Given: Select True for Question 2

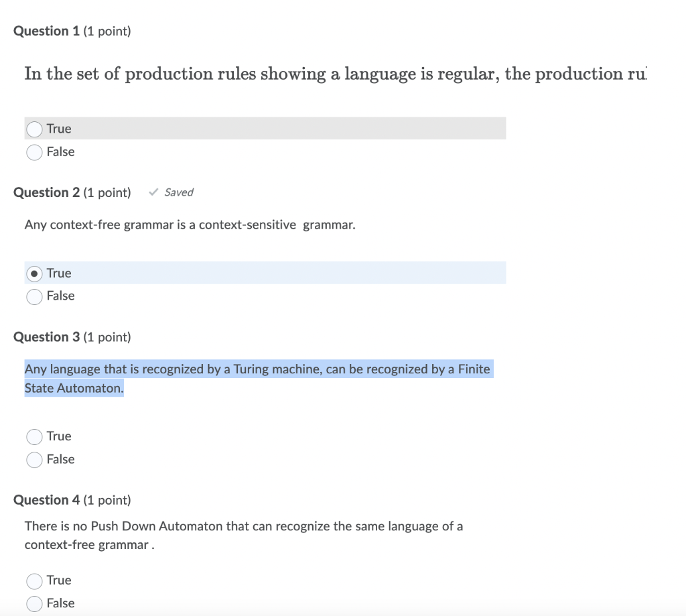Looking at the screenshot, I should click(34, 273).
